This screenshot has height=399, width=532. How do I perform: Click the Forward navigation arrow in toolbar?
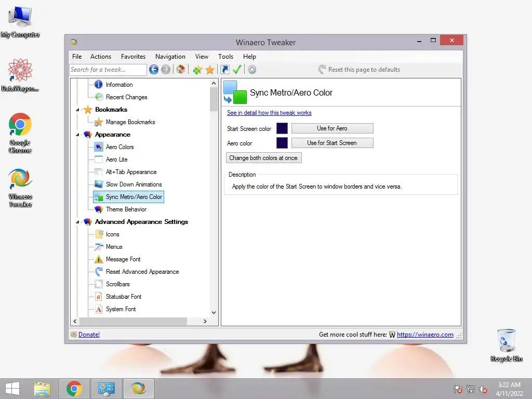coord(166,70)
